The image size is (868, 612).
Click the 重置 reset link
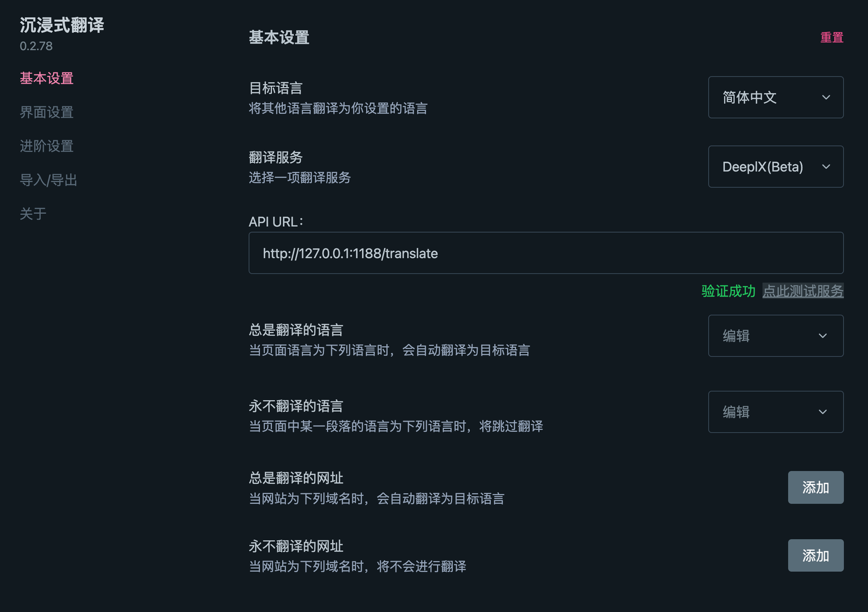coord(831,37)
